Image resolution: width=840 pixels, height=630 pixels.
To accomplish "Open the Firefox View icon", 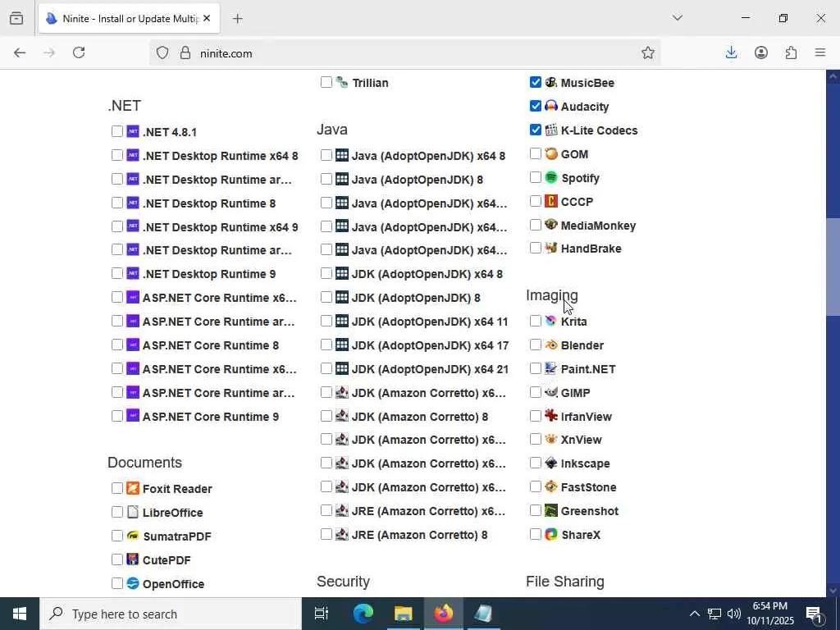I will (16, 18).
